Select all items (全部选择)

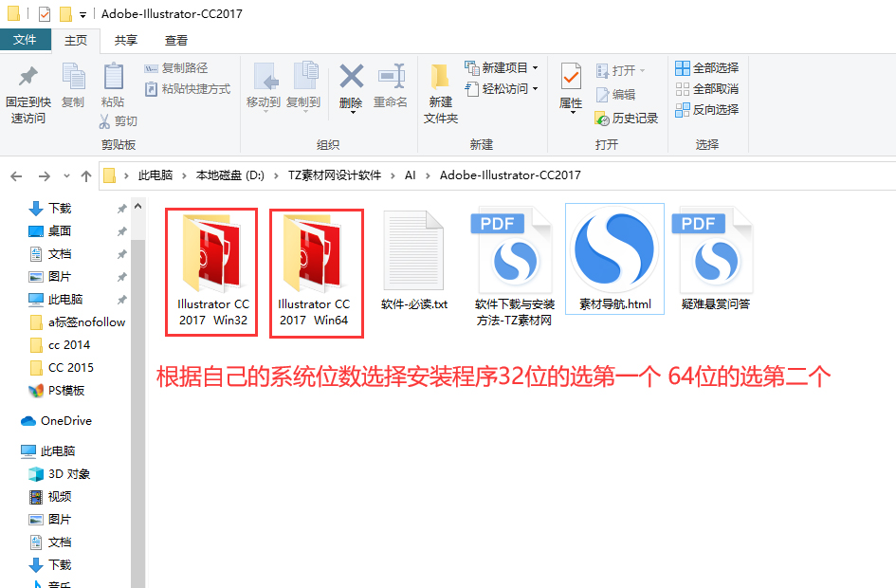(x=707, y=68)
